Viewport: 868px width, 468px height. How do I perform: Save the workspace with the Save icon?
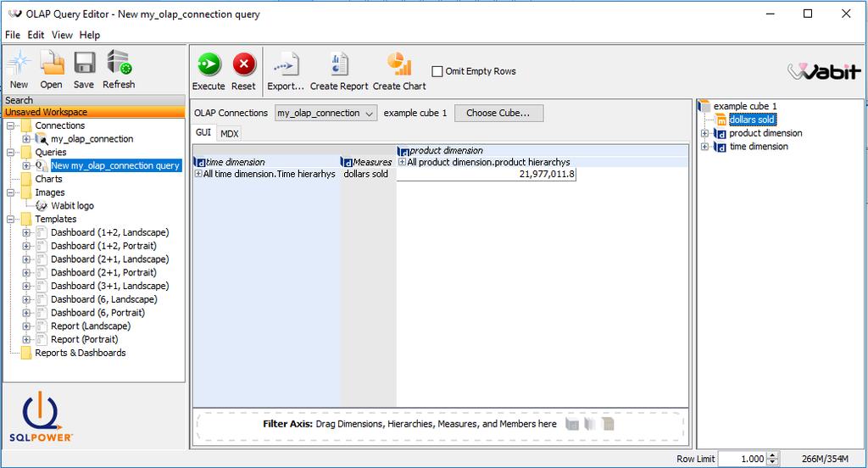click(84, 63)
